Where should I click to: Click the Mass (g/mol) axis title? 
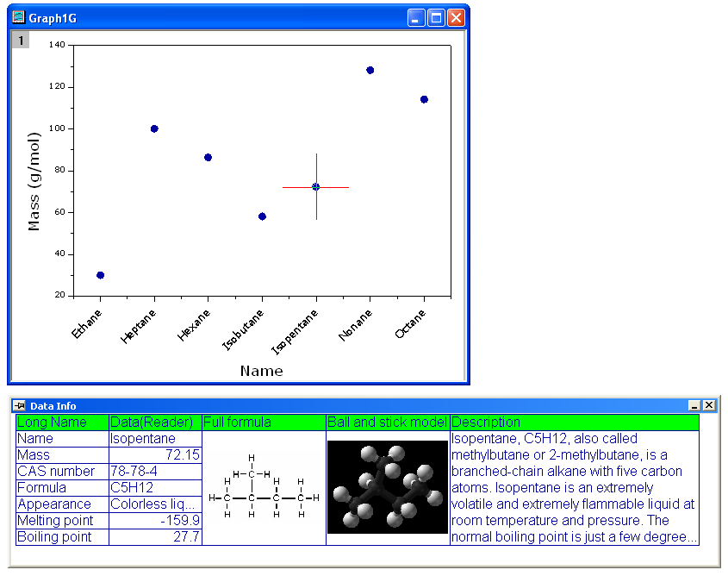point(34,182)
